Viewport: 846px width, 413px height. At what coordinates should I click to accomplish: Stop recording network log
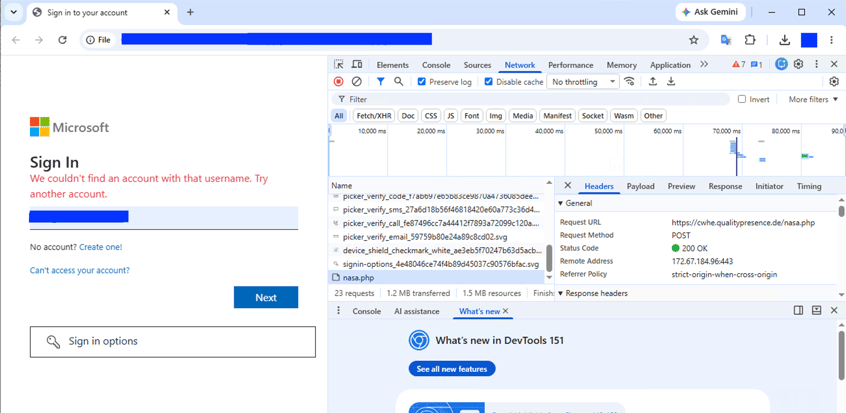[x=338, y=82]
